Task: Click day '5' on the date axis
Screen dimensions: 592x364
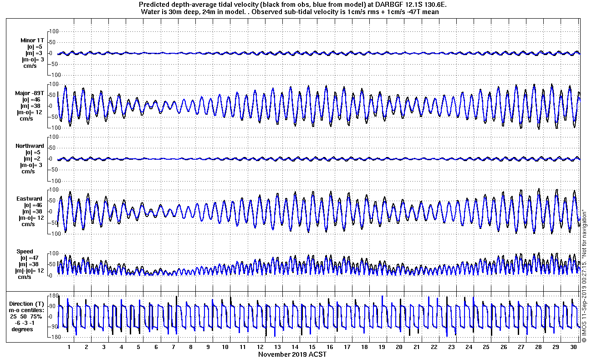Action: (x=139, y=347)
